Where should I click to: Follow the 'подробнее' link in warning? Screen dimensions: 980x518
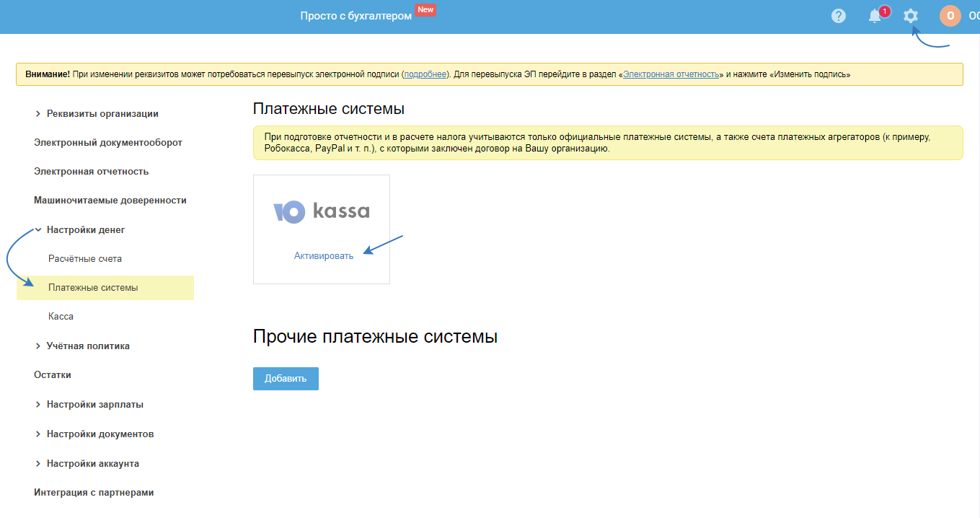coord(425,74)
